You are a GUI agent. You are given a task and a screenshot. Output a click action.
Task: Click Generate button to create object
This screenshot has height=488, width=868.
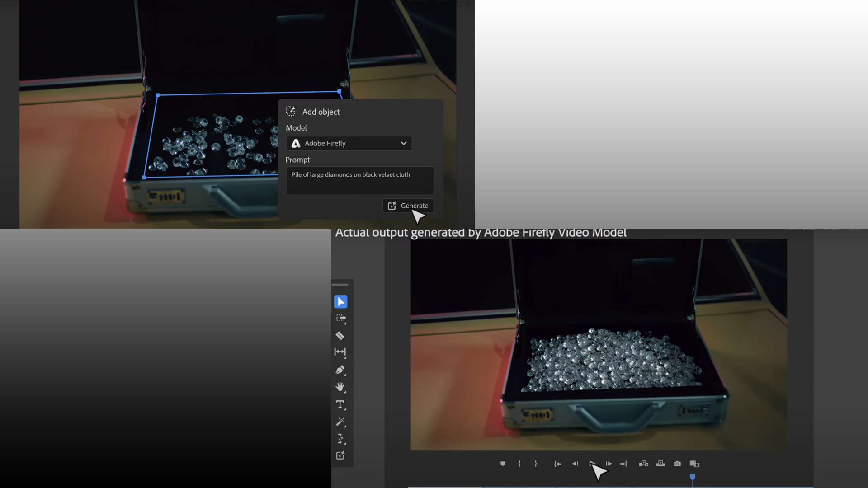pos(408,206)
